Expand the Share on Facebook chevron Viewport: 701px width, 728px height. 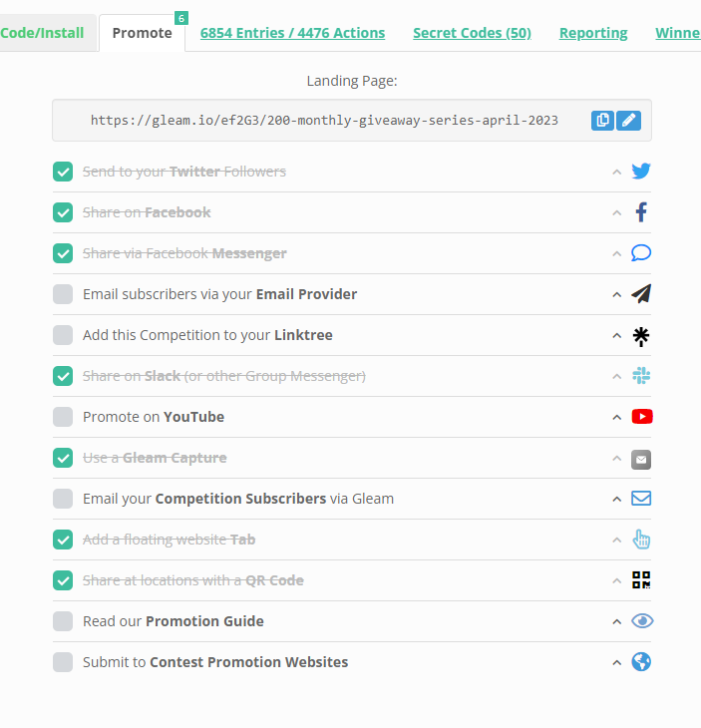(x=616, y=213)
